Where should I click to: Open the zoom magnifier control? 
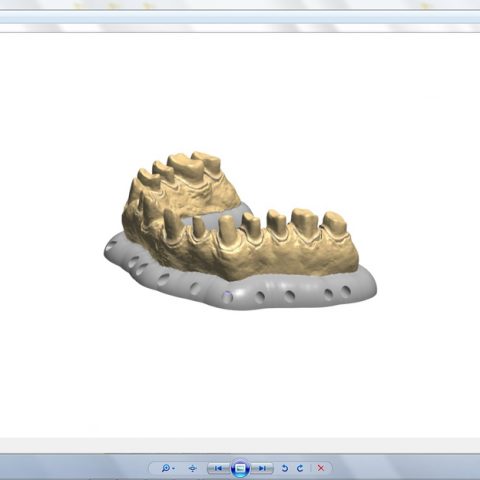pos(166,468)
